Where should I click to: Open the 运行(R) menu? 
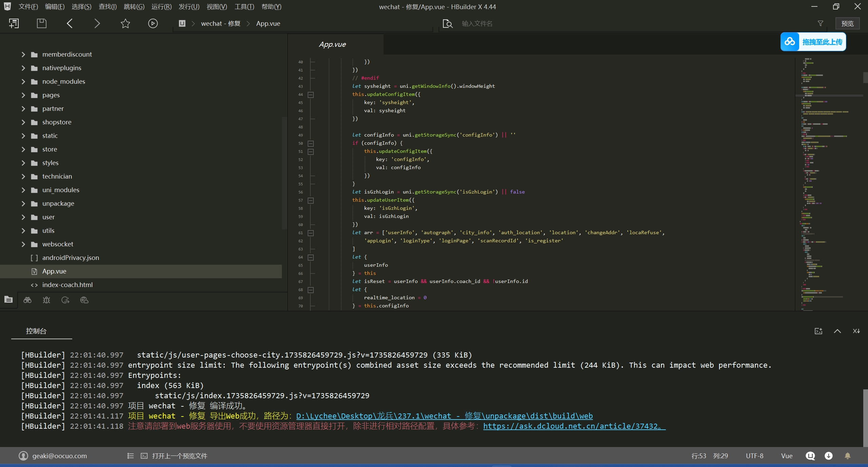point(161,7)
